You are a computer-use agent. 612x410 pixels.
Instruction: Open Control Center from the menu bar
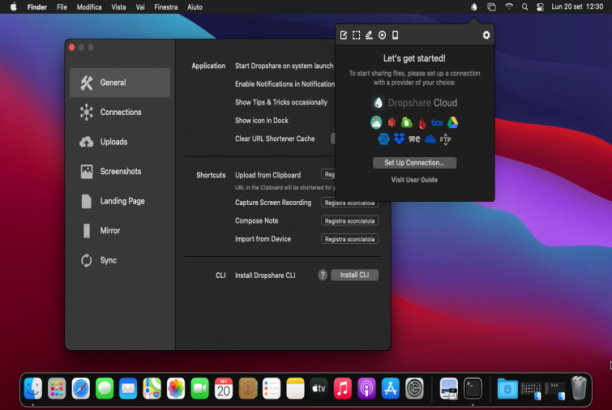540,7
